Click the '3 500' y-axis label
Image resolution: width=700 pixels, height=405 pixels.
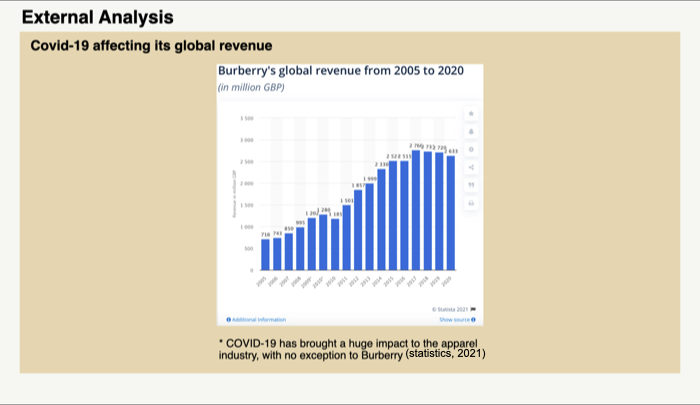tap(247, 118)
